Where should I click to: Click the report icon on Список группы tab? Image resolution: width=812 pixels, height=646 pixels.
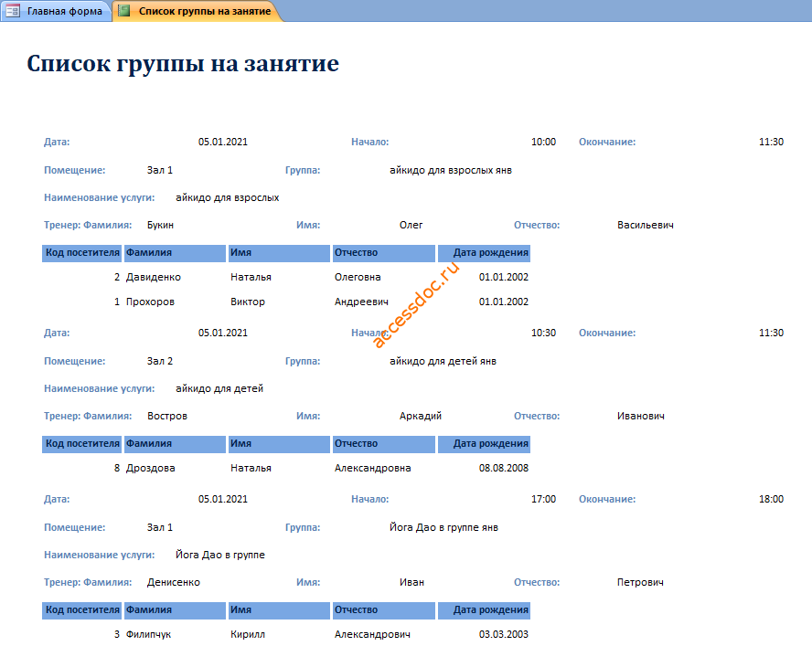(123, 10)
